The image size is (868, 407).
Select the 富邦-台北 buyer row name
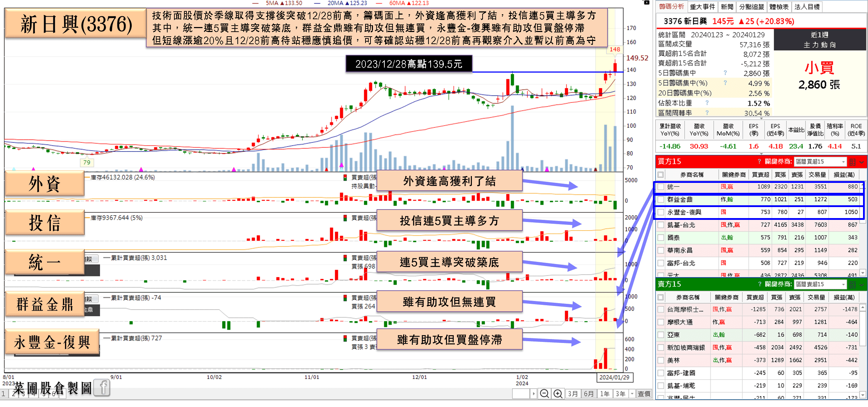click(x=680, y=263)
